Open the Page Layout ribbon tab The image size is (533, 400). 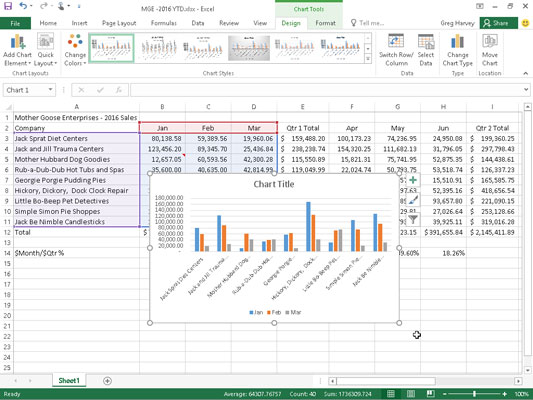tap(119, 23)
